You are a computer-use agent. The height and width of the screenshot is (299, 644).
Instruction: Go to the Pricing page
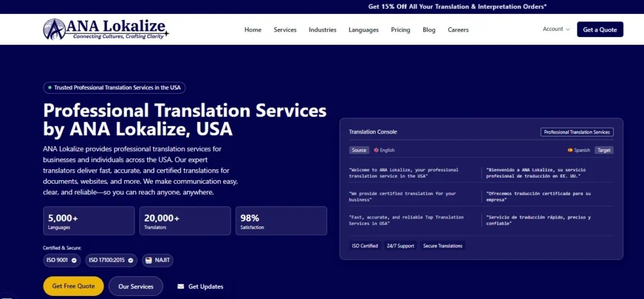pyautogui.click(x=401, y=30)
